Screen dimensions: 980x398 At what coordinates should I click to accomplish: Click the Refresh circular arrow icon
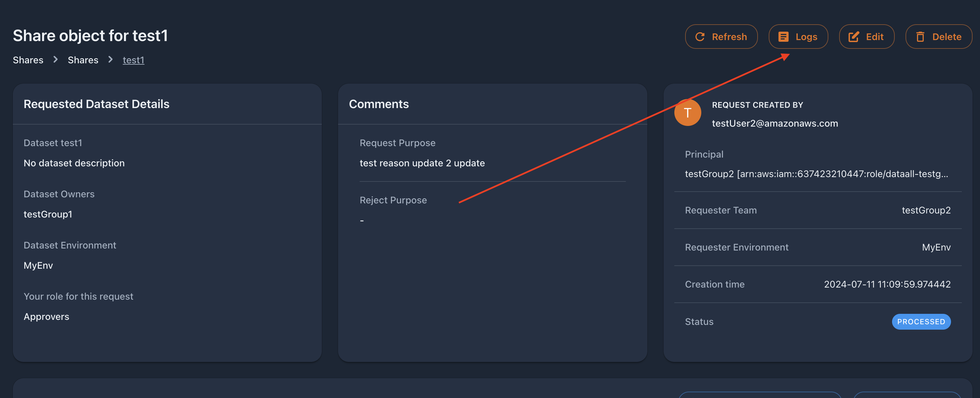coord(700,36)
